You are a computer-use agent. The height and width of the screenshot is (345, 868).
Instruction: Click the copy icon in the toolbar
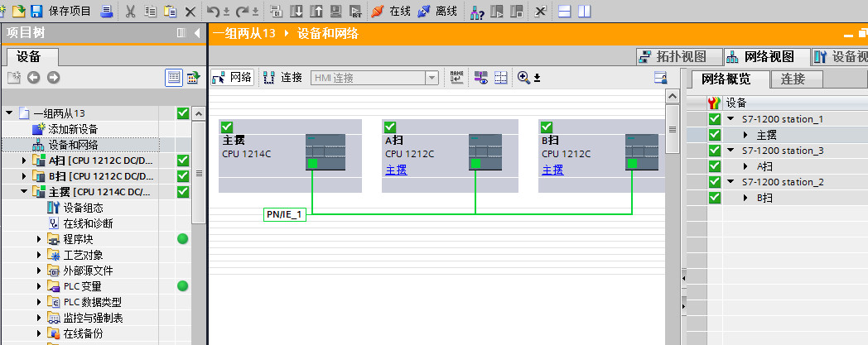[150, 11]
